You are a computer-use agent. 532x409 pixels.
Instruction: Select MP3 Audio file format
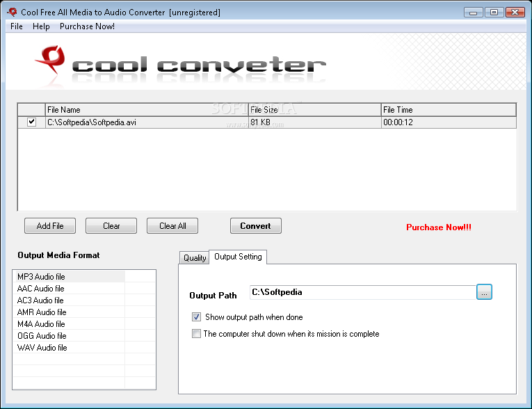click(x=69, y=277)
